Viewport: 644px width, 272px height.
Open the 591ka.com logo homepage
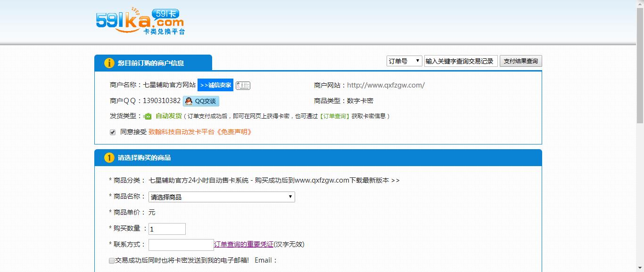tap(140, 22)
